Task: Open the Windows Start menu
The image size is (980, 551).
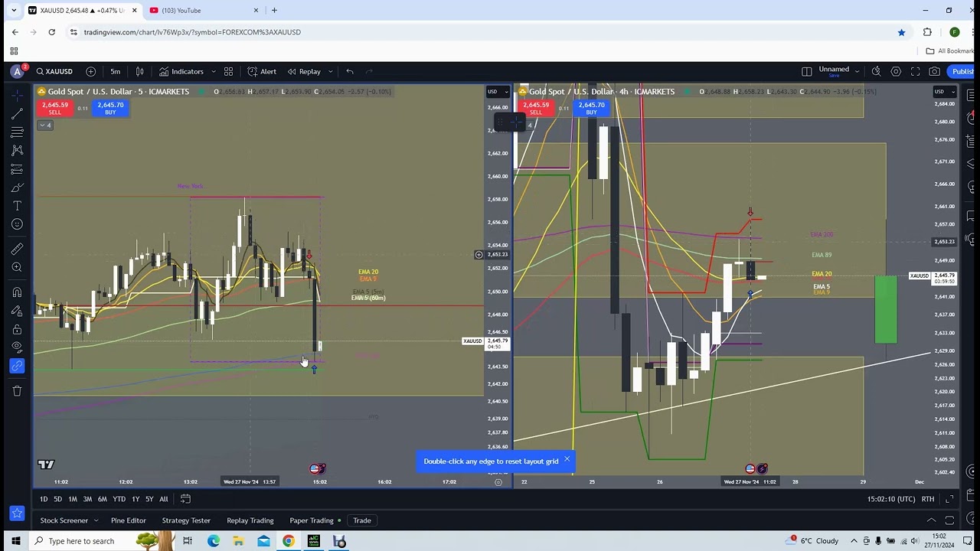Action: [15, 541]
